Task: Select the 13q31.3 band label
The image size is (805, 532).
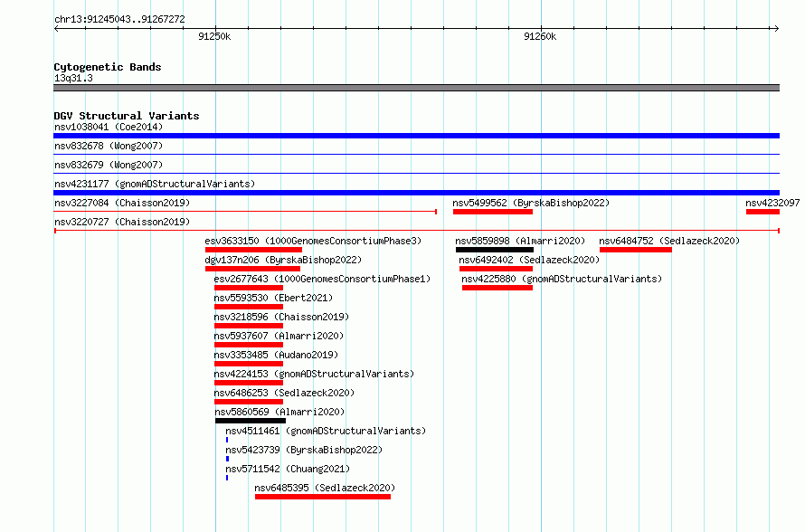Action: coord(73,78)
